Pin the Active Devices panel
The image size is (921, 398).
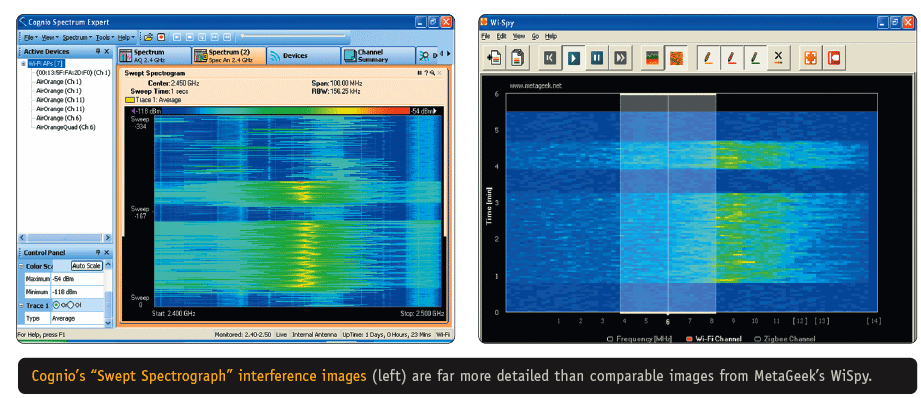(98, 51)
